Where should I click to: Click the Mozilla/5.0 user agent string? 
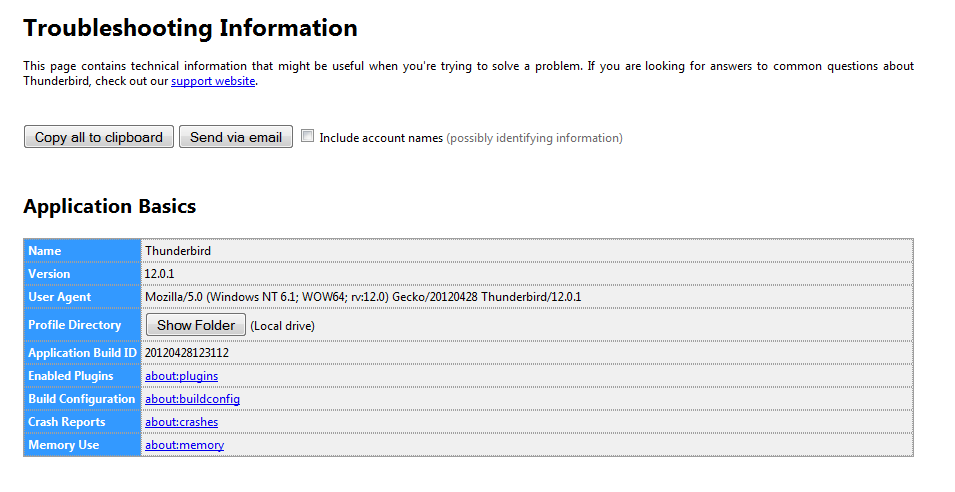(363, 297)
